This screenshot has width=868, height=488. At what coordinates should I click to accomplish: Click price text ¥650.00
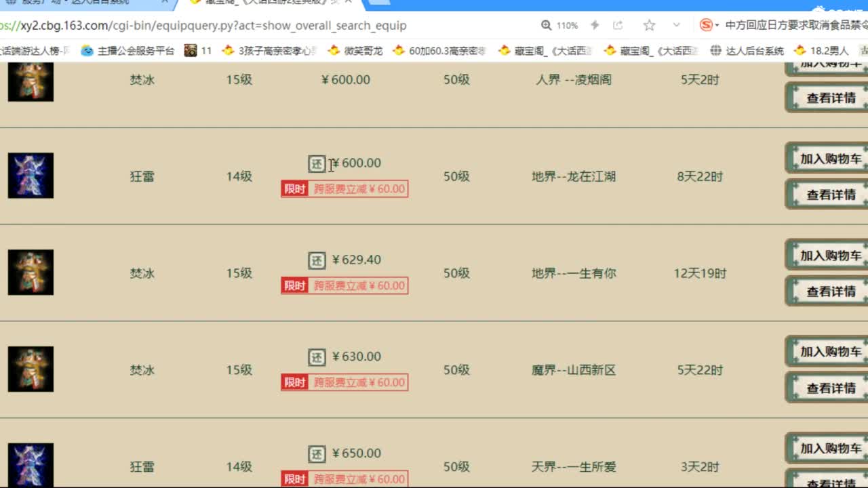pos(357,453)
